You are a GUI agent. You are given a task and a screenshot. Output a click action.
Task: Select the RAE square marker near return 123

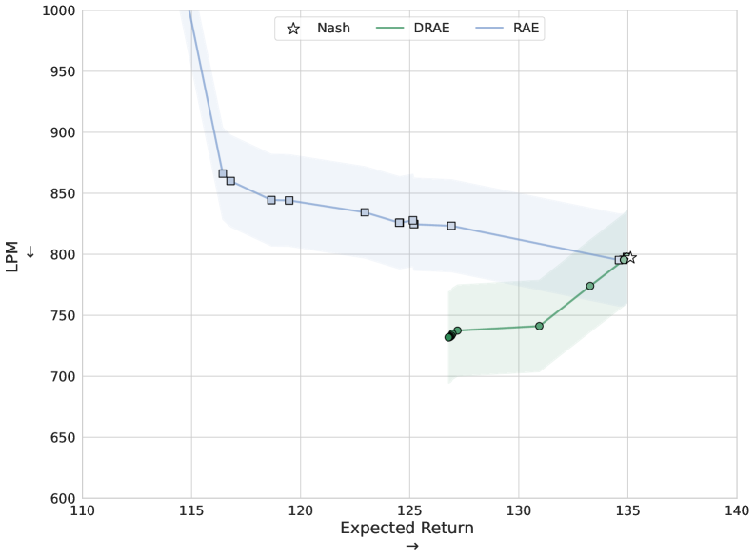pos(365,212)
